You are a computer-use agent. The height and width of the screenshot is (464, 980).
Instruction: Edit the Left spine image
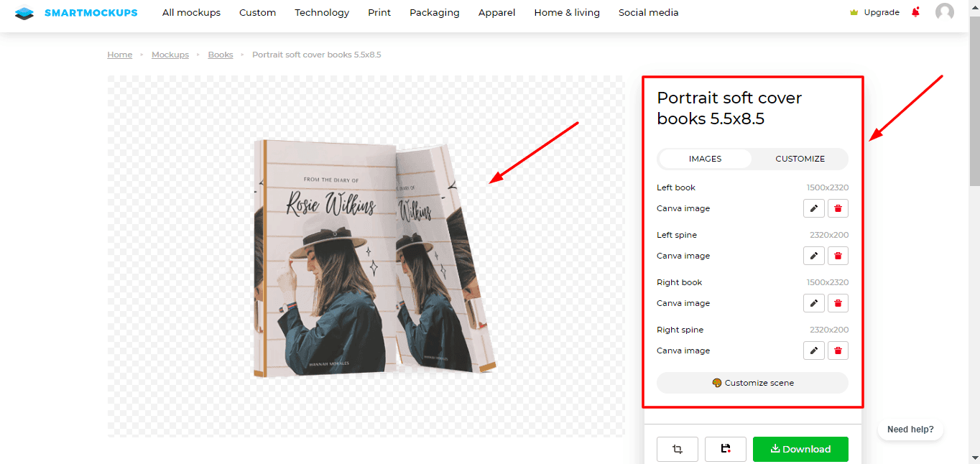pos(813,256)
